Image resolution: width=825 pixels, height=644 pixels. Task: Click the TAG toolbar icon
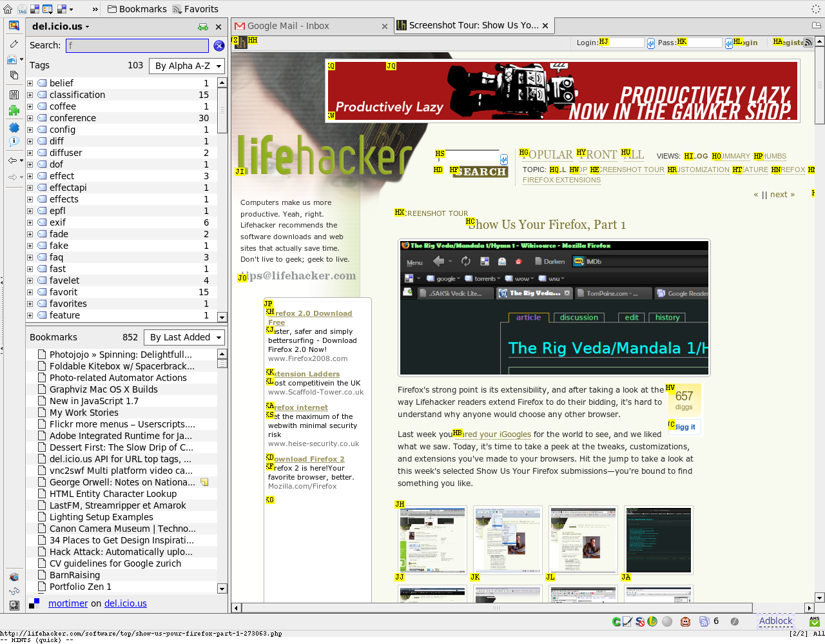tap(22, 9)
